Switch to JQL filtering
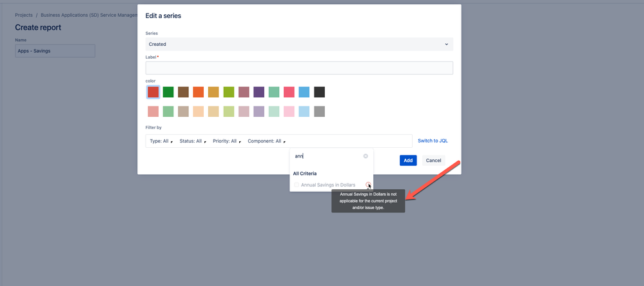644x286 pixels. (433, 141)
